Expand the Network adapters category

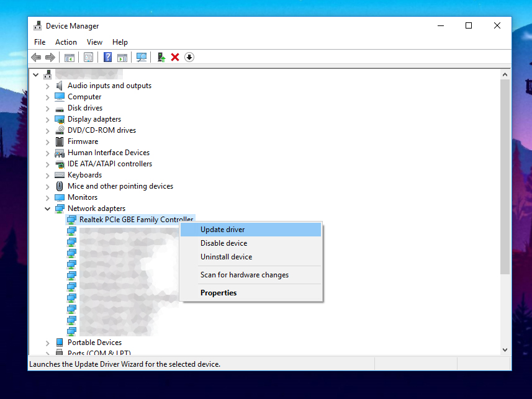click(x=47, y=208)
